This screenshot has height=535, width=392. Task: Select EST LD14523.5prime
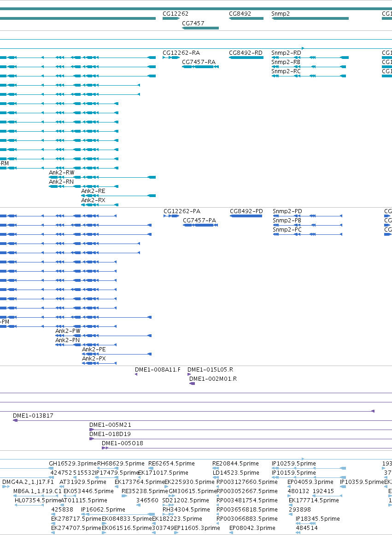pyautogui.click(x=236, y=472)
